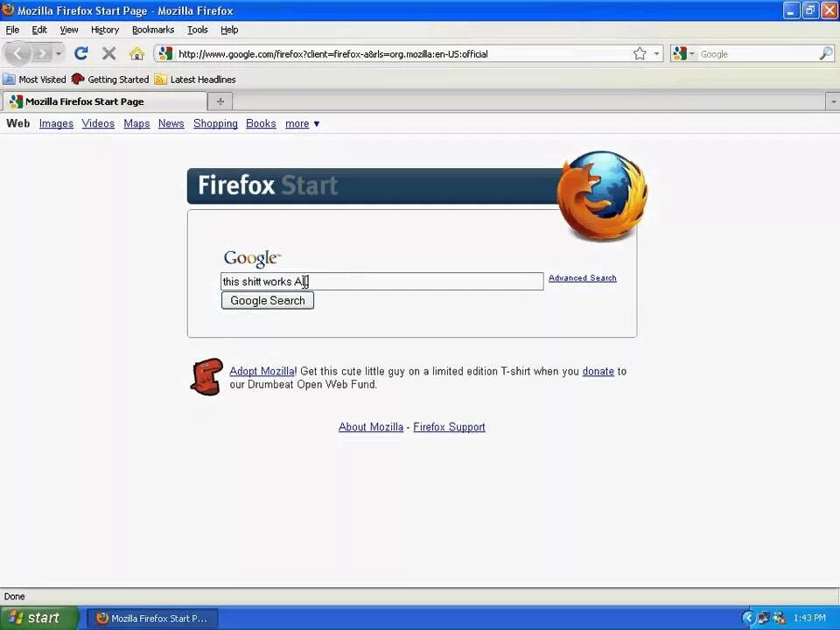Click inside the Google search text field

click(x=382, y=281)
